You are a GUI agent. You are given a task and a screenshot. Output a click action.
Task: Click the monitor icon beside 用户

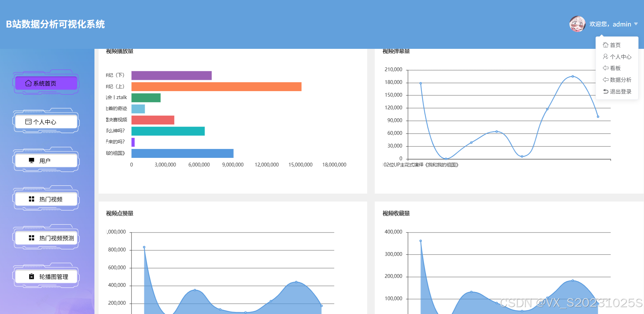click(x=32, y=161)
